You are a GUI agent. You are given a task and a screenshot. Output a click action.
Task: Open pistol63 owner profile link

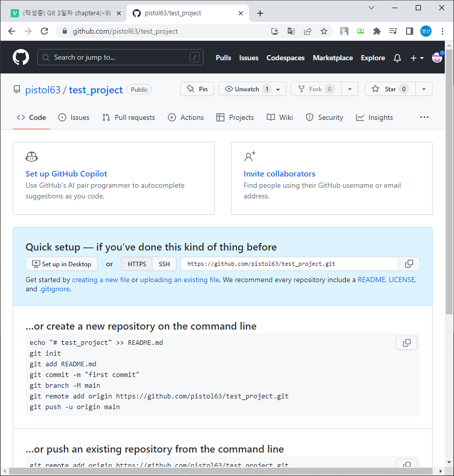pyautogui.click(x=43, y=90)
